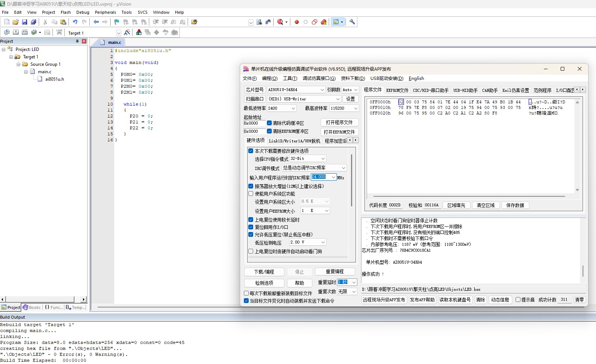Uncheck 清除EEPROM缓冲区 checkbox
The image size is (596, 364).
[x=269, y=131]
